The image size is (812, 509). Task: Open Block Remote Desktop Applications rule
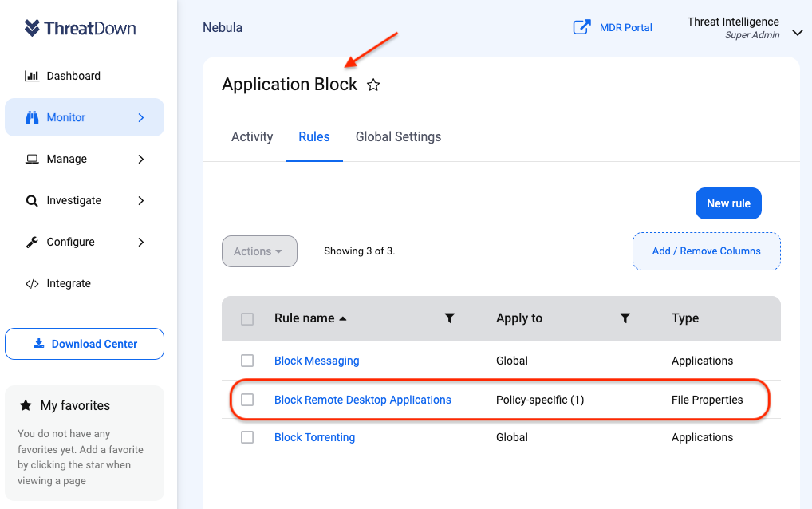(362, 400)
